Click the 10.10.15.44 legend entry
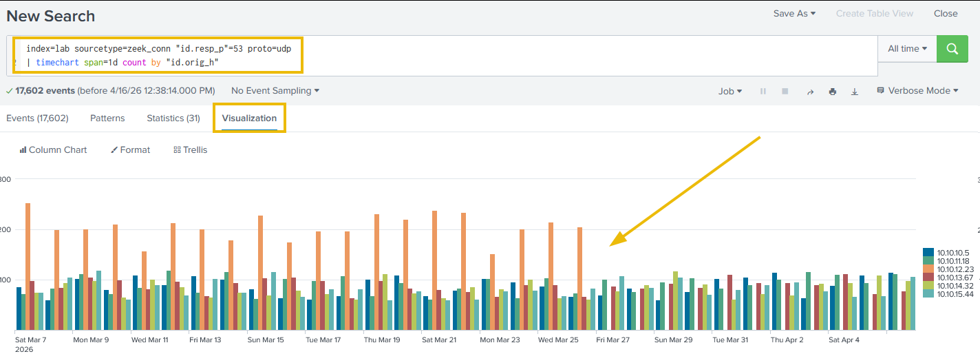The image size is (980, 354). 948,294
